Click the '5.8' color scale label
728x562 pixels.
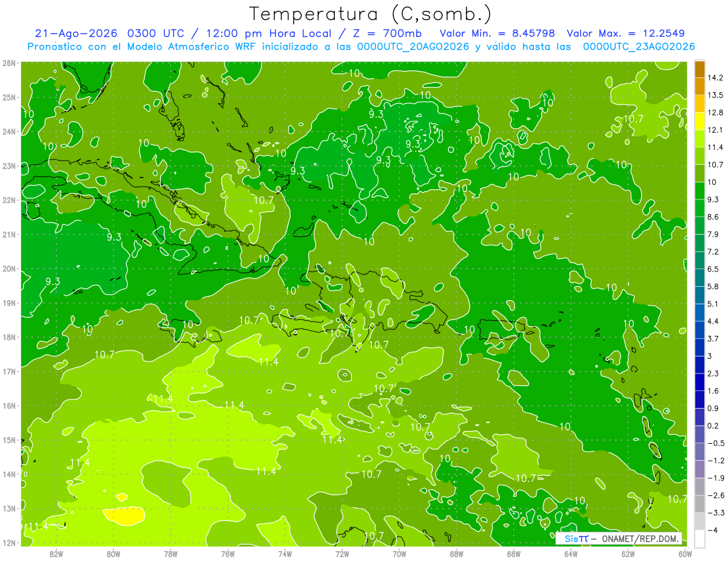(x=713, y=286)
